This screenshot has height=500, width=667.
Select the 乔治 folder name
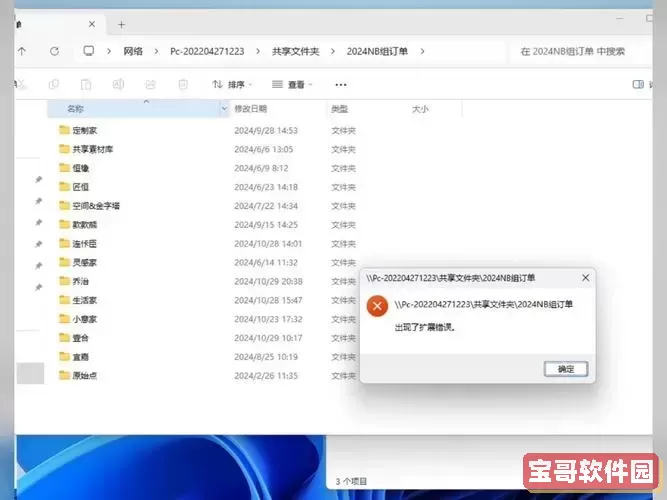click(80, 281)
